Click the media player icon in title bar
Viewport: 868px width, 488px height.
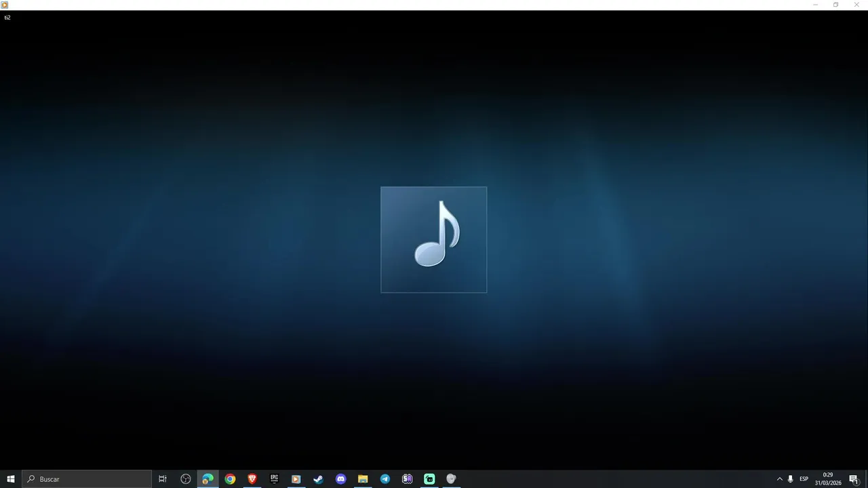[5, 5]
